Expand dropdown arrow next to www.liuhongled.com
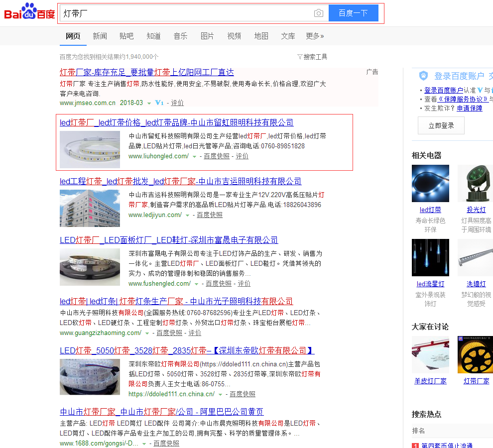The image size is (493, 448). point(194,157)
